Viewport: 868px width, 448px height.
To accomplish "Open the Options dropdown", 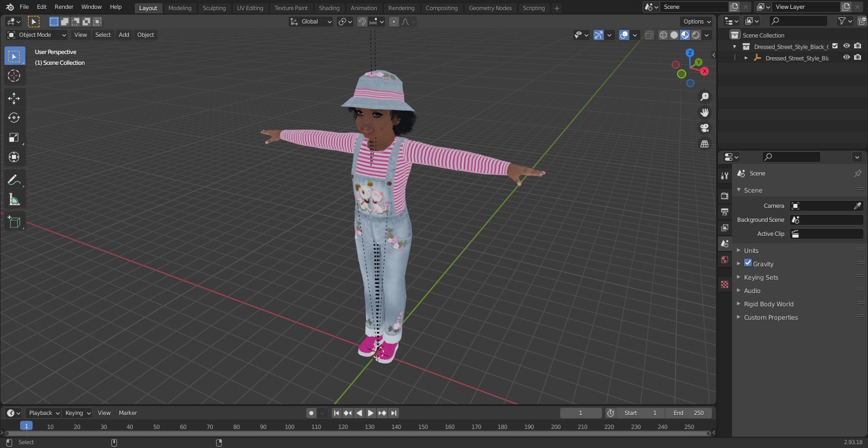I will point(697,22).
